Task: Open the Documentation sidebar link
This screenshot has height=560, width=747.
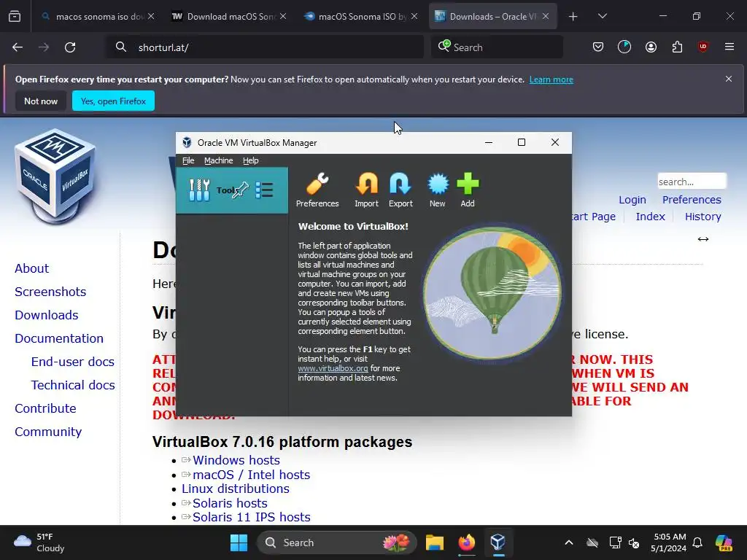Action: coord(59,338)
